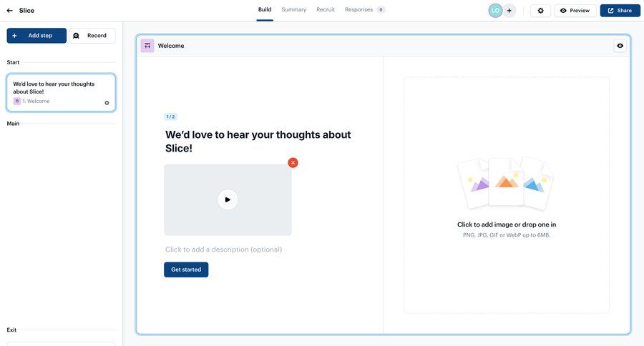This screenshot has height=346, width=644.
Task: Go back using the arrow beside Slice
Action: [10, 11]
